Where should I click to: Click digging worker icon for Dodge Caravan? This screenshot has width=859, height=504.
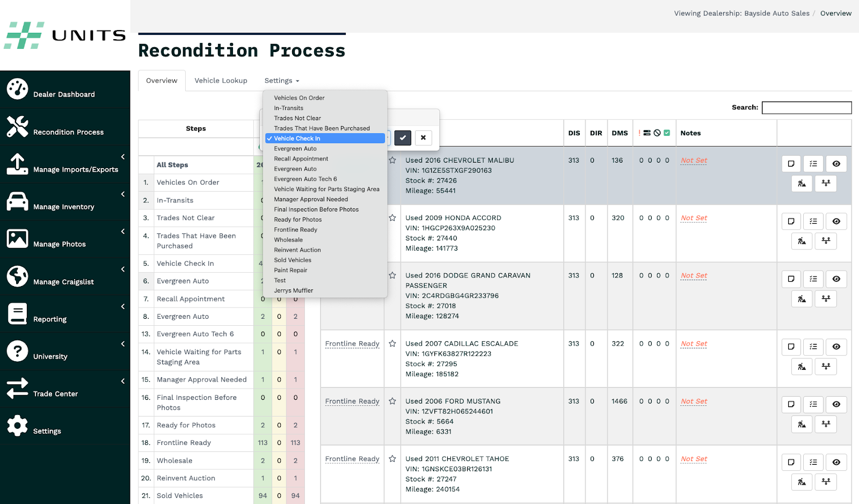[x=802, y=298]
